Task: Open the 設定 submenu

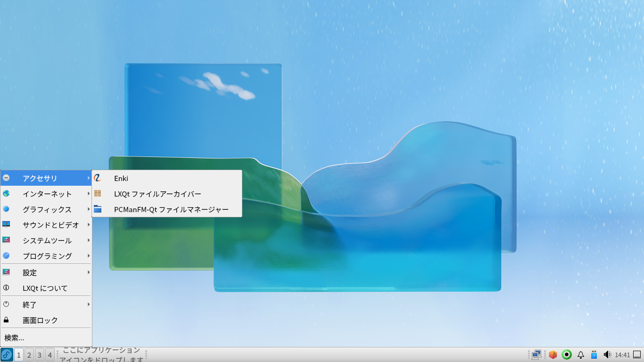Action: point(46,272)
